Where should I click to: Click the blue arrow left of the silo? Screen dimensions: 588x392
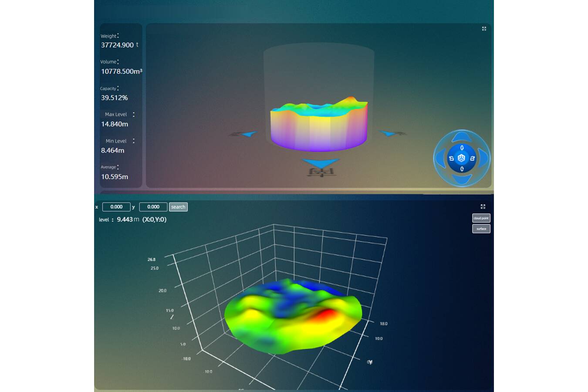click(x=248, y=134)
